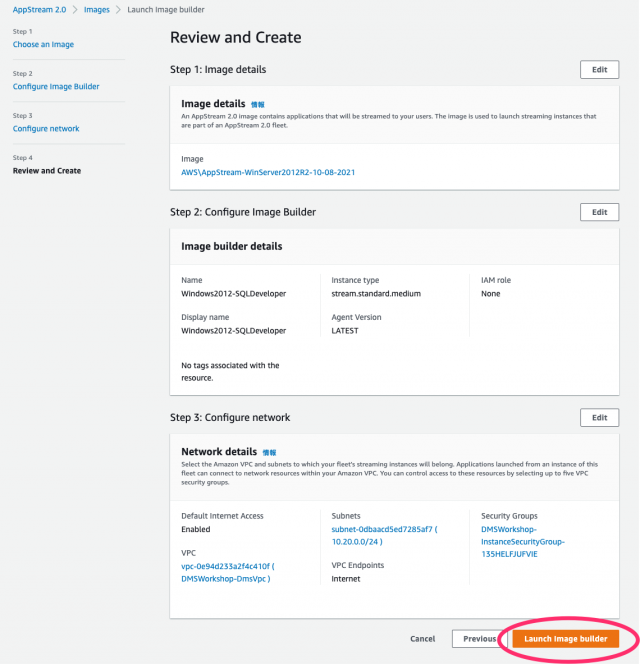Open the AWS\AppStream-WinServer2012R2-10-08-2021 image link
640x664 pixels.
[268, 172]
